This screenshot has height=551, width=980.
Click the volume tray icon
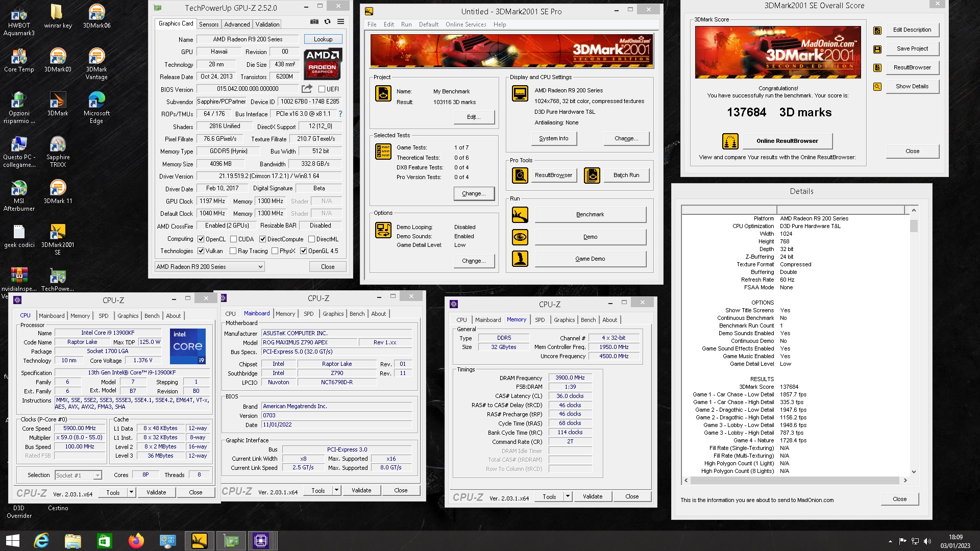[x=927, y=541]
